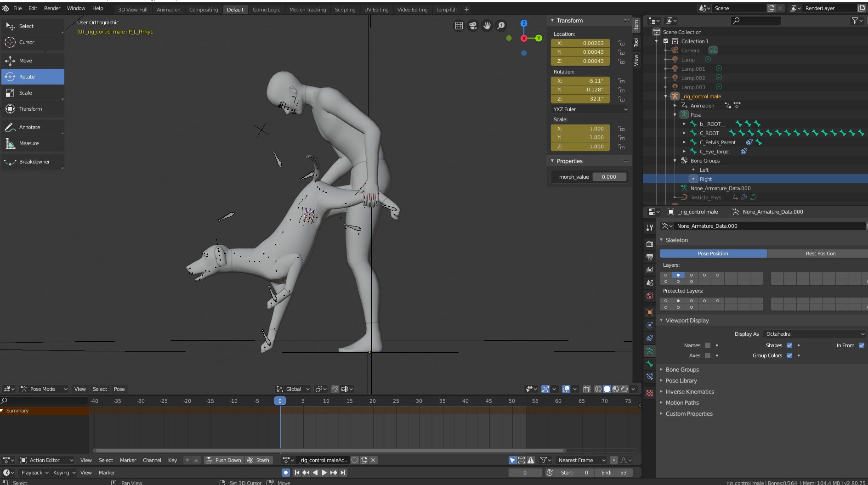Screen dimensions: 868x485
Task: Uncheck the Group Colors checkbox
Action: point(789,355)
